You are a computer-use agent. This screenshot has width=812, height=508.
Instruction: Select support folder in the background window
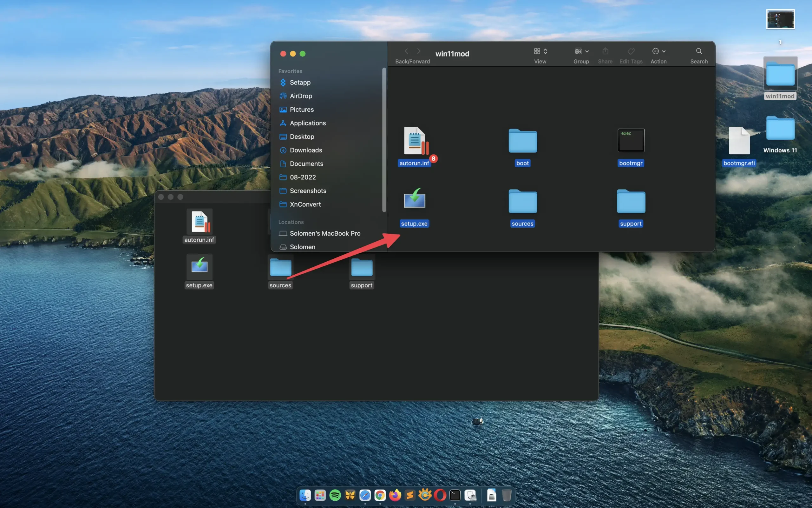pos(362,272)
